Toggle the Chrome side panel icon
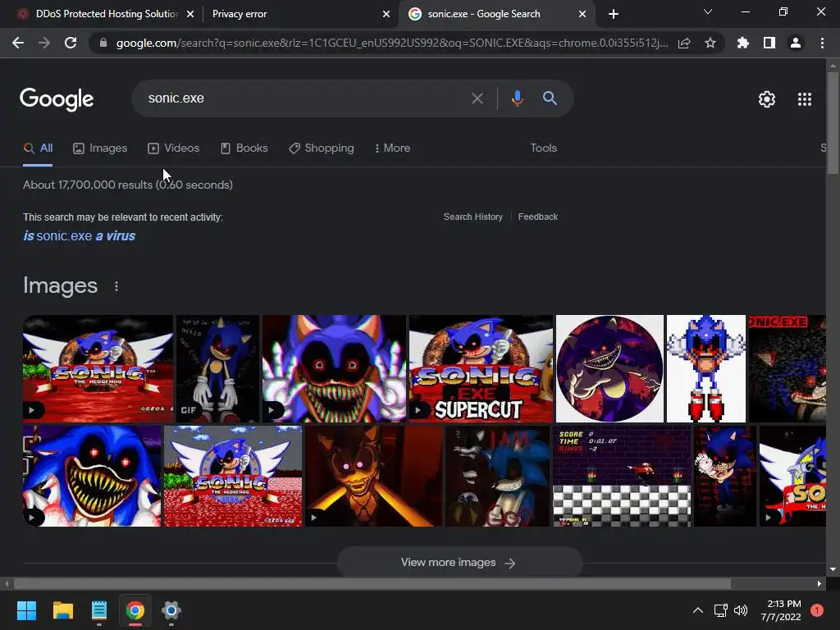Viewport: 840px width, 630px height. click(x=769, y=43)
